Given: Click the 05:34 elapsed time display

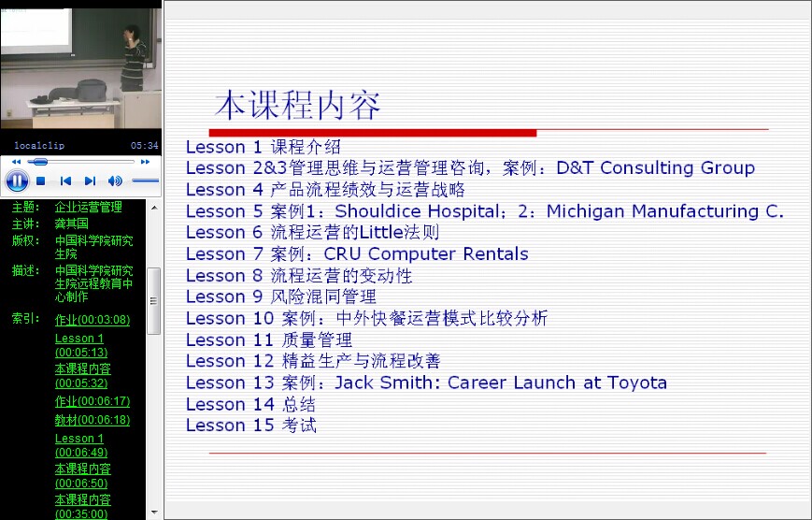Looking at the screenshot, I should click(145, 146).
